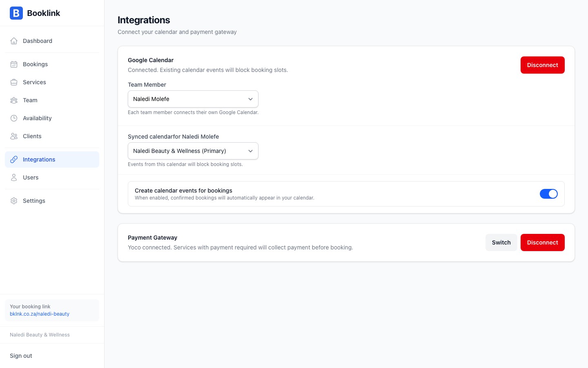Open Team via its people icon

click(x=14, y=100)
